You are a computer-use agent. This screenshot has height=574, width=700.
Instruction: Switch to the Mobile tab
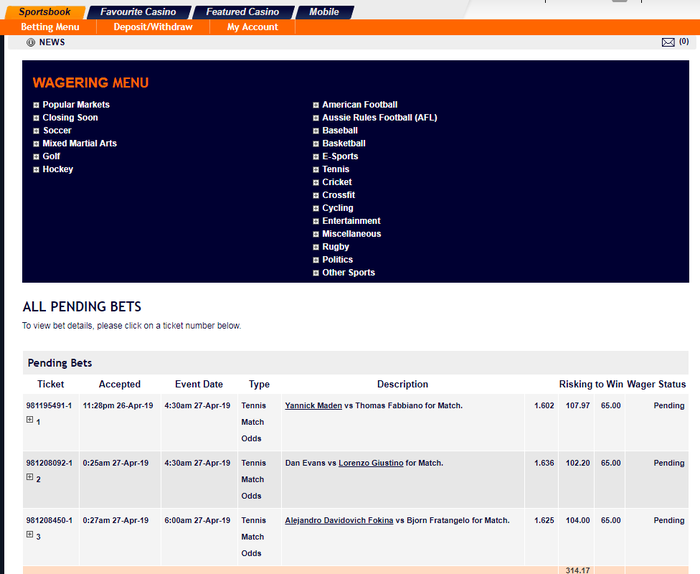click(x=324, y=12)
